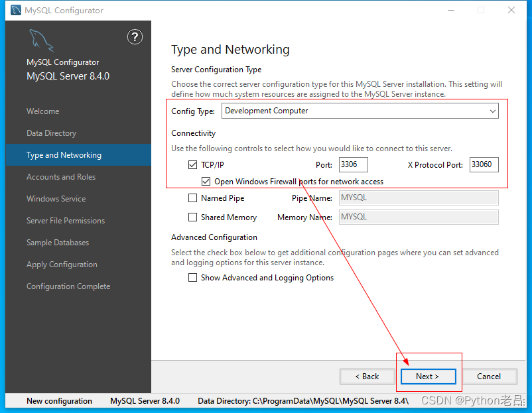Screen dimensions: 532x413
Task: Check Show Advanced and Logging Options
Action: [x=192, y=278]
